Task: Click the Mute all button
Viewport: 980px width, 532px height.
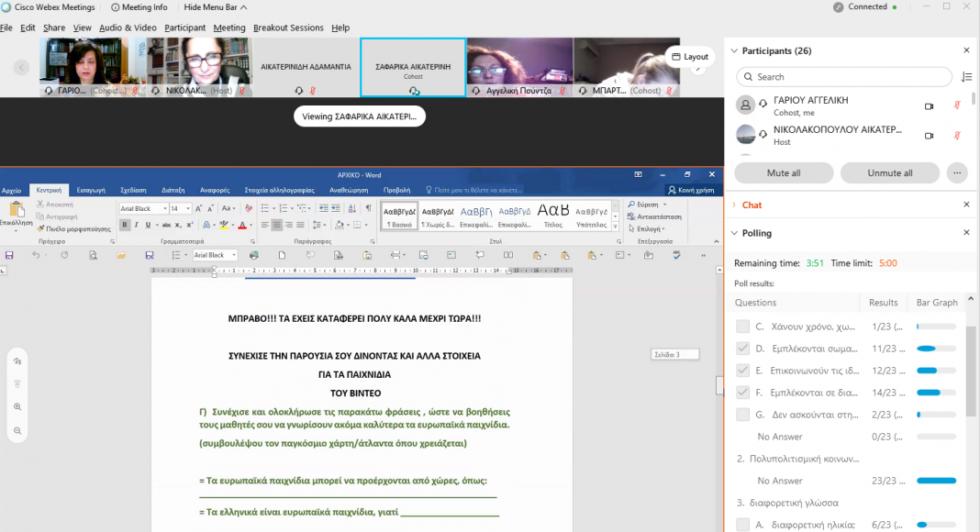Action: coord(784,172)
